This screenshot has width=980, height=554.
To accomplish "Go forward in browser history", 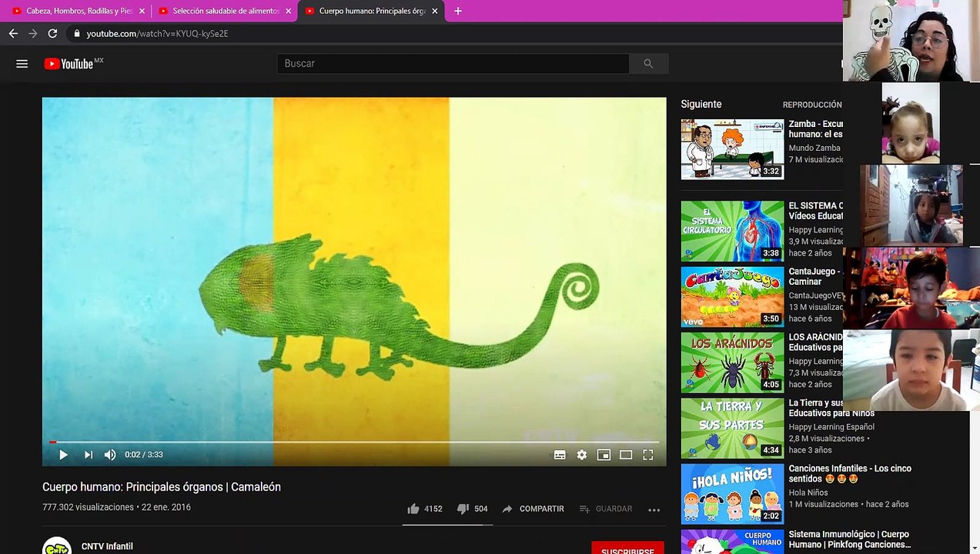I will 32,34.
